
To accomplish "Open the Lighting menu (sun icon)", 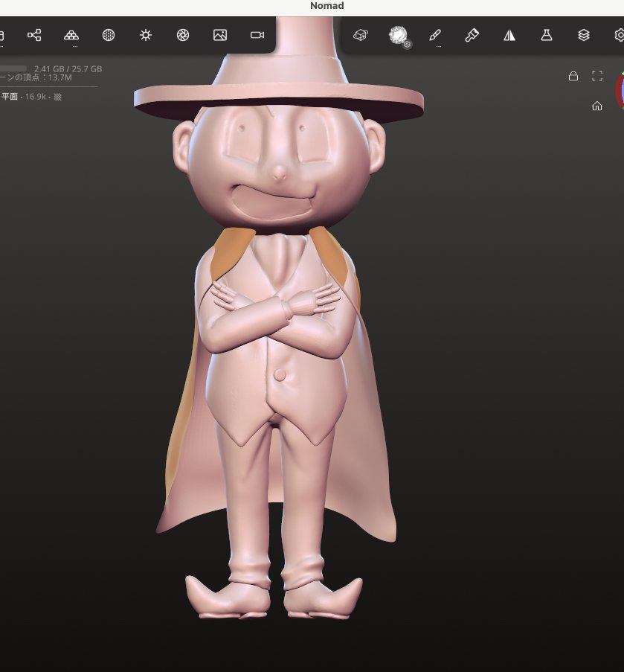I will click(146, 35).
